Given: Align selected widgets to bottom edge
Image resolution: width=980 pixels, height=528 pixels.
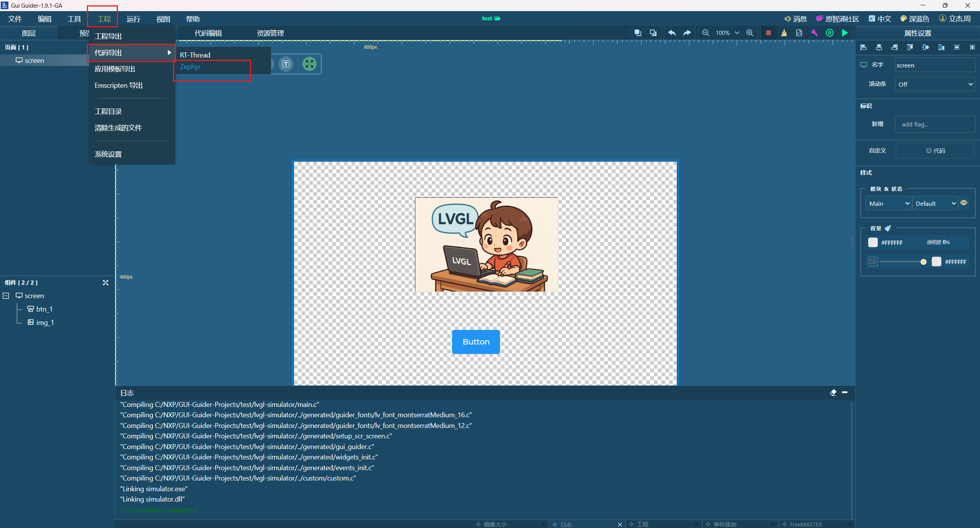Looking at the screenshot, I should tap(941, 47).
